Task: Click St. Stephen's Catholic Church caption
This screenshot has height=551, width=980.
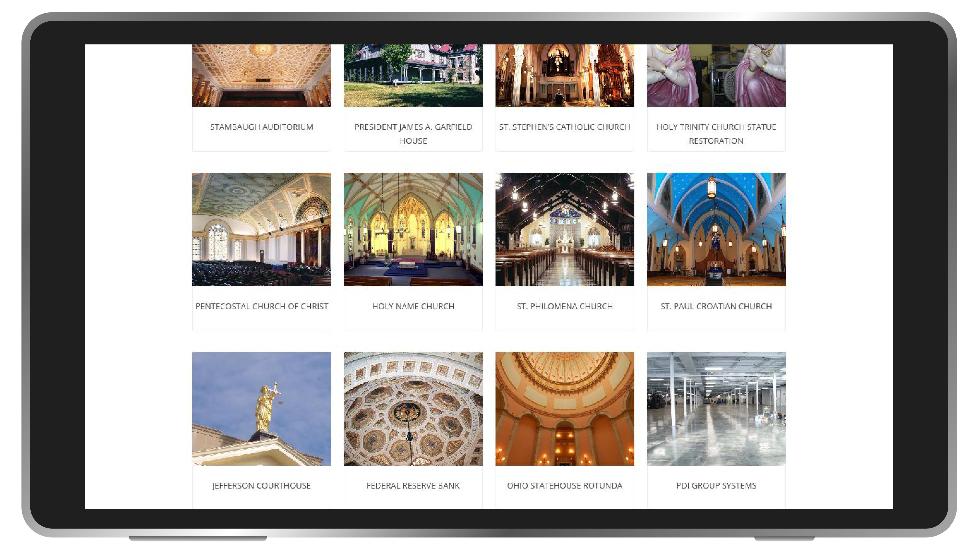Action: tap(564, 127)
